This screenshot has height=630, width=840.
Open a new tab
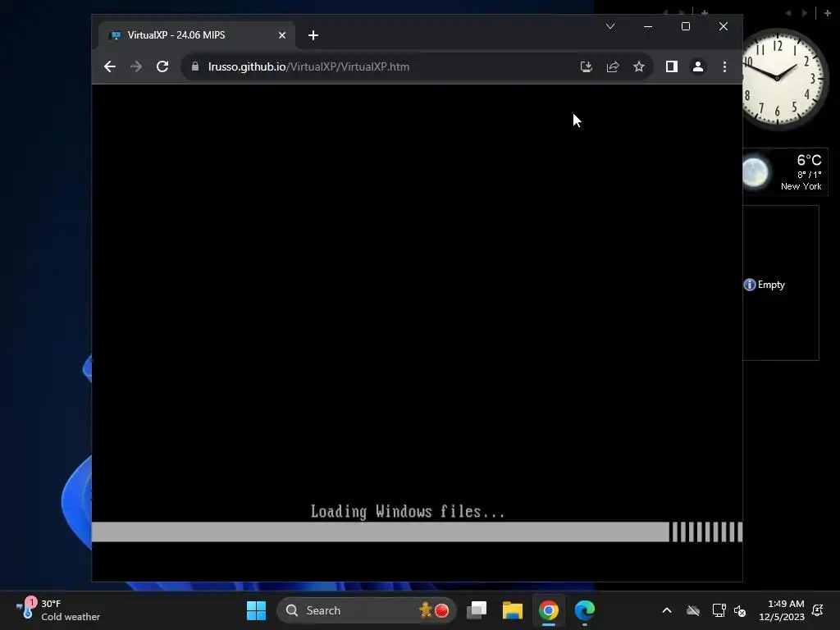[313, 35]
